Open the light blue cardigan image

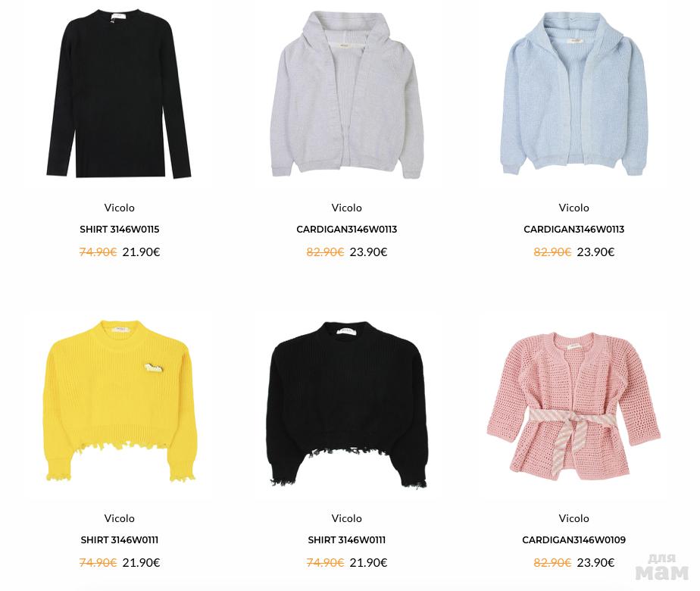click(573, 94)
